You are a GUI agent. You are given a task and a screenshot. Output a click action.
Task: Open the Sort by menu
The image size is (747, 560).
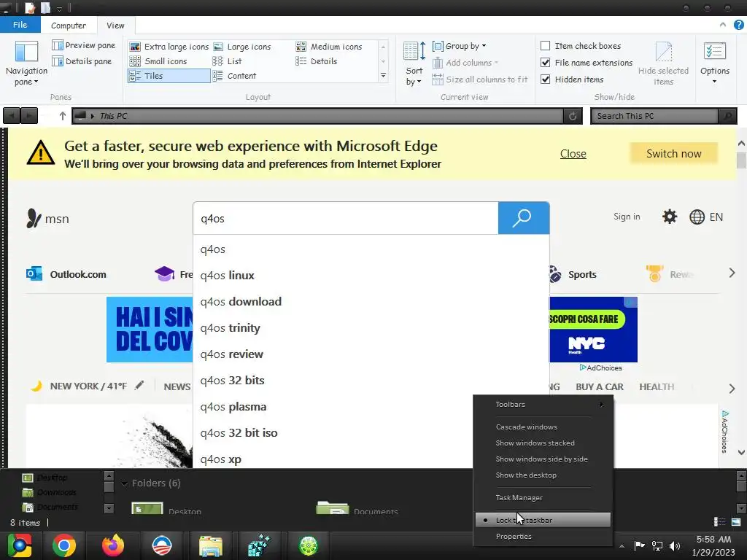(x=414, y=64)
